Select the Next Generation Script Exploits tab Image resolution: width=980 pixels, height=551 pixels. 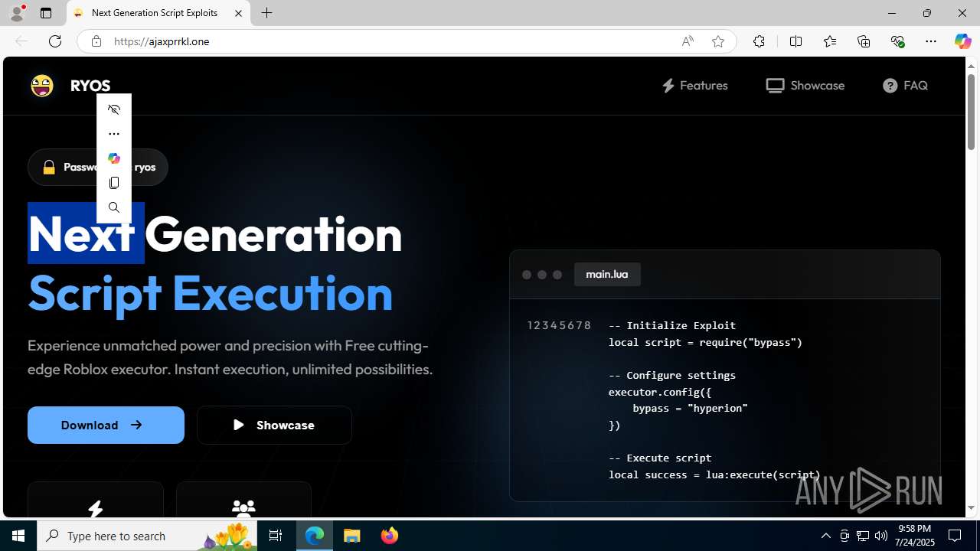click(x=158, y=13)
